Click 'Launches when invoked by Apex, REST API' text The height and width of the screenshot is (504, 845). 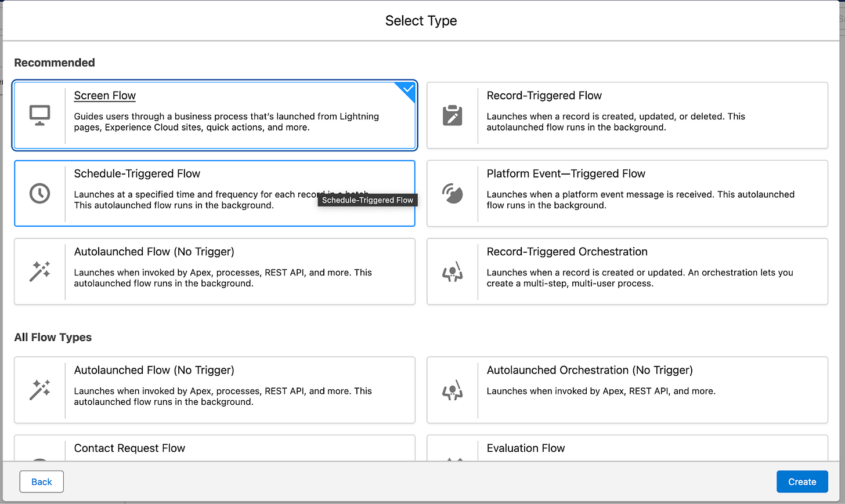pyautogui.click(x=601, y=391)
